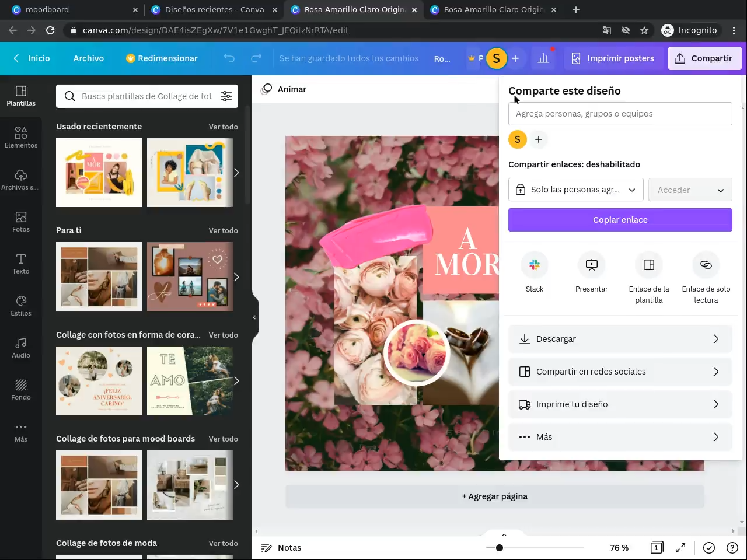
Task: Open the Redimensionar menu
Action: (162, 58)
